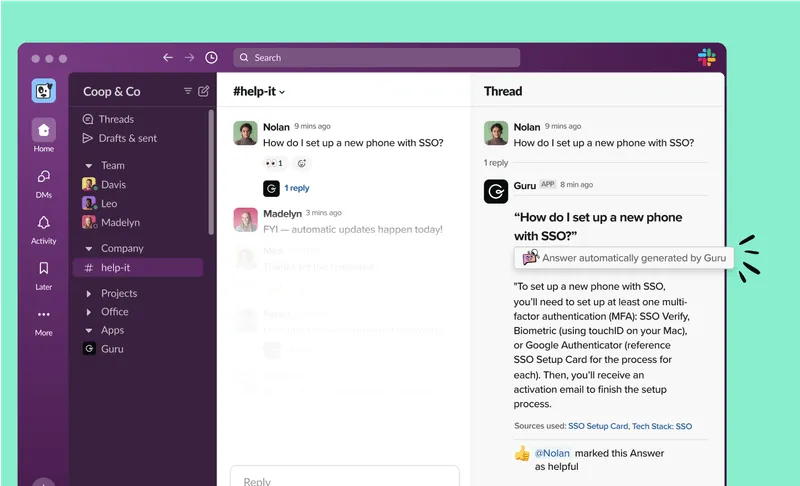This screenshot has height=486, width=800.
Task: Click the Search field at top
Action: (x=376, y=58)
